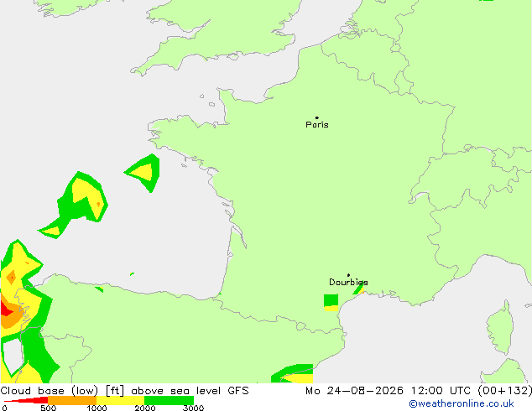Click the 'Cloud base (low) [ft] above sea level GFS' title
Screen dimensions: 532x411
[124, 391]
